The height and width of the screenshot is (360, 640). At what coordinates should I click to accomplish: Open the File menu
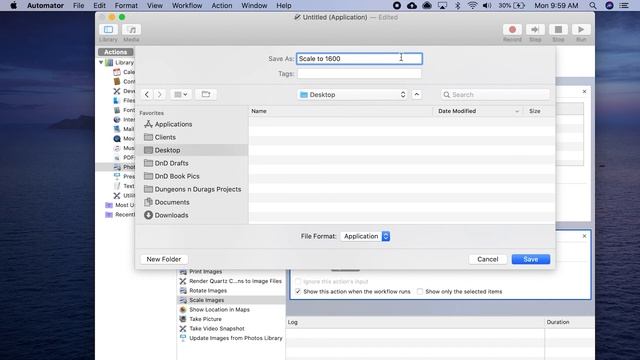(78, 6)
